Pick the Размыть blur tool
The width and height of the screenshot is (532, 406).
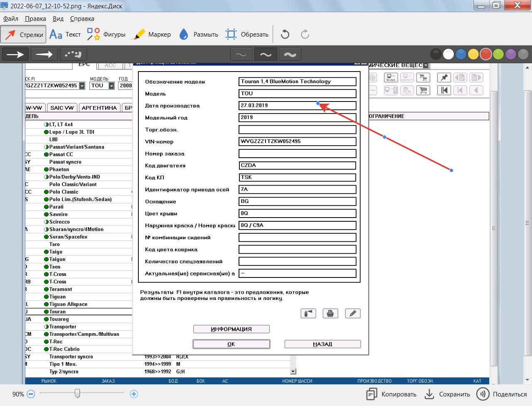click(x=199, y=35)
